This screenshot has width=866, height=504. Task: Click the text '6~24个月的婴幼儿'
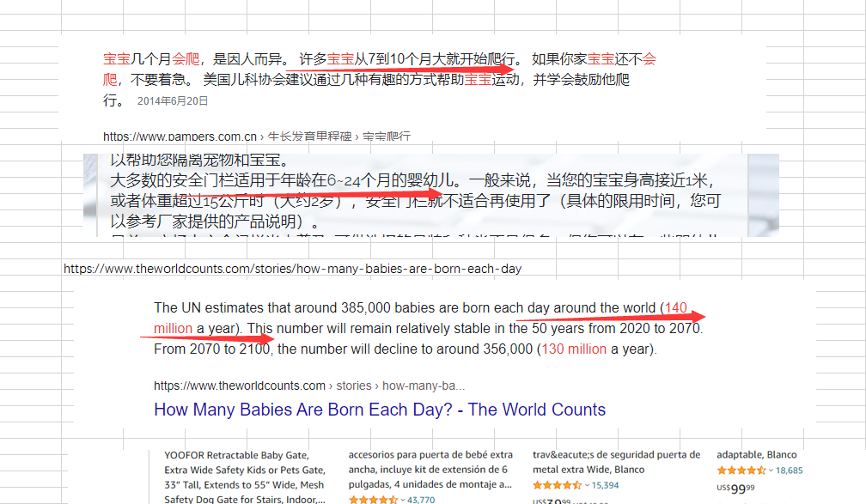(392, 180)
